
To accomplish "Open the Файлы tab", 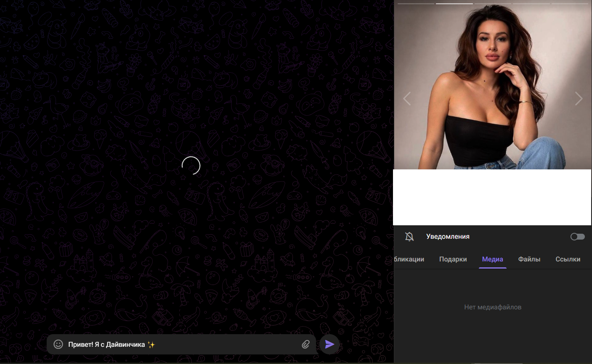I will coord(529,259).
